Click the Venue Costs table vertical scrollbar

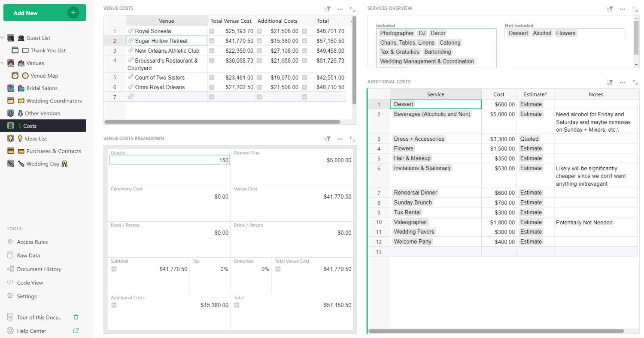coord(354,60)
